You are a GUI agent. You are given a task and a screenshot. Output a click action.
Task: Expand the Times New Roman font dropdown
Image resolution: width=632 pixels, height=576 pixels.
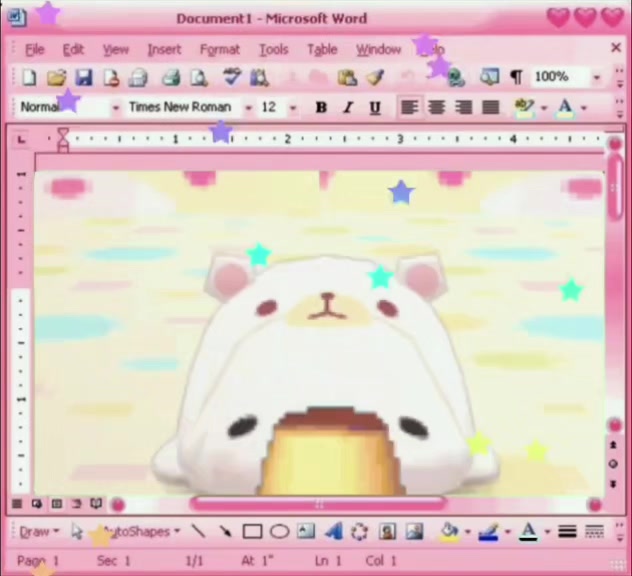248,108
